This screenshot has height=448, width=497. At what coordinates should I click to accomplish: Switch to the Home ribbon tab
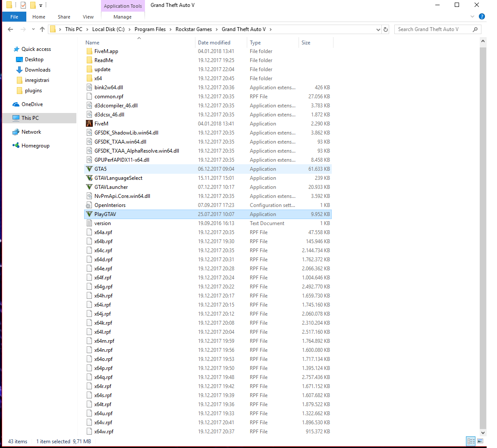(x=39, y=17)
